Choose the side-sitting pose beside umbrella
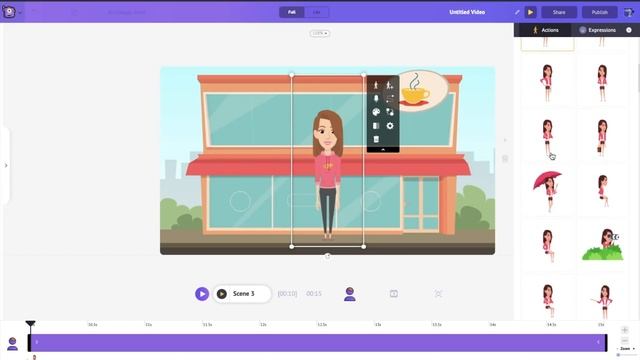640x360 pixels. coord(602,191)
